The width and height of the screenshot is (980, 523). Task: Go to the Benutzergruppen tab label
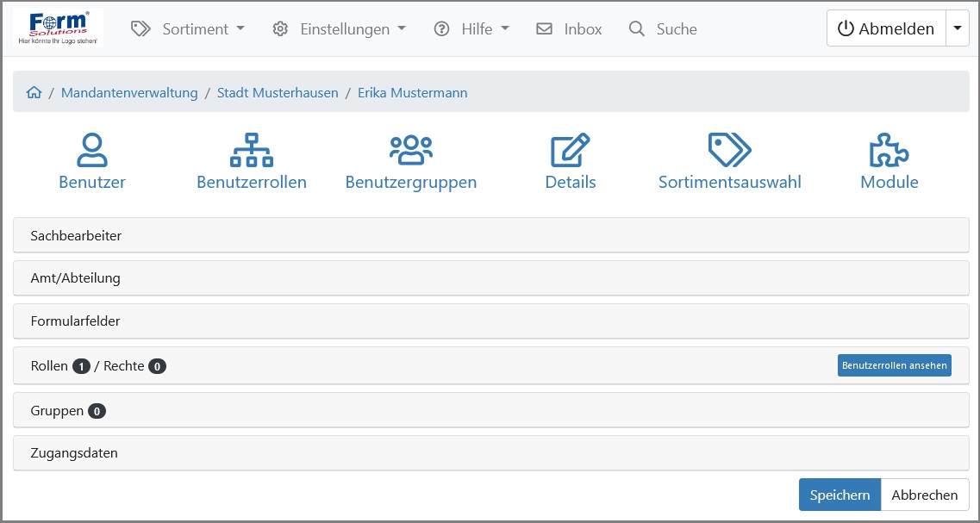411,183
